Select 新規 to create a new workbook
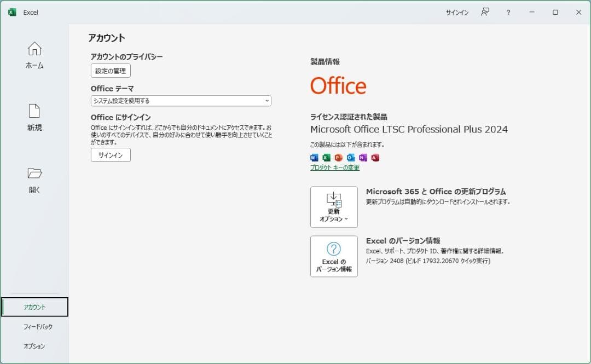 click(34, 118)
